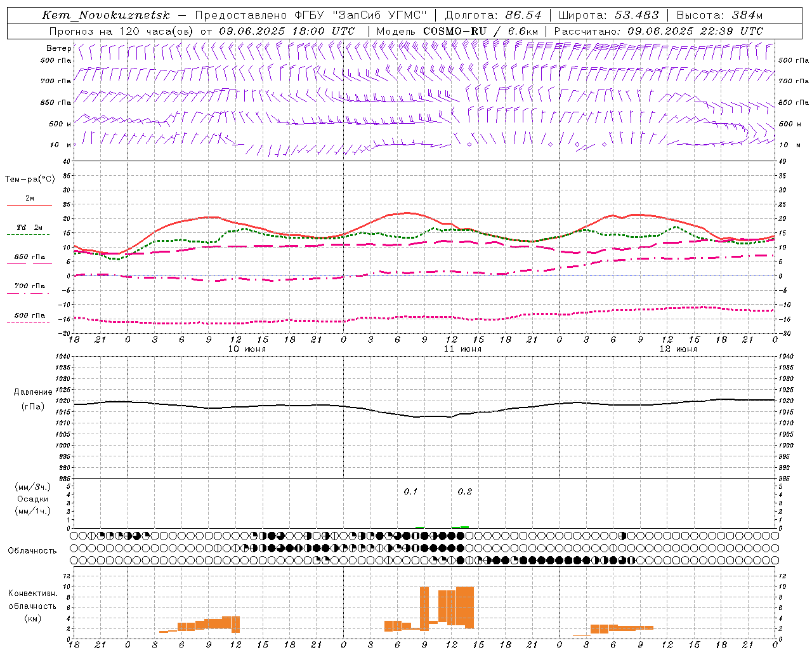Click the Ветер label of the wind panel
This screenshot has width=812, height=650.
(58, 48)
